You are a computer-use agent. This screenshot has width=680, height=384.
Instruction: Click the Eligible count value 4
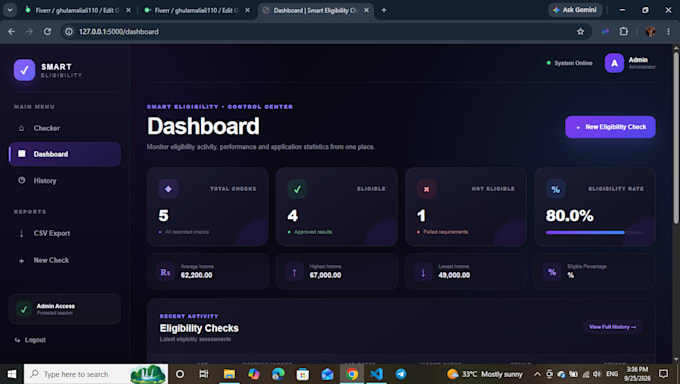293,216
